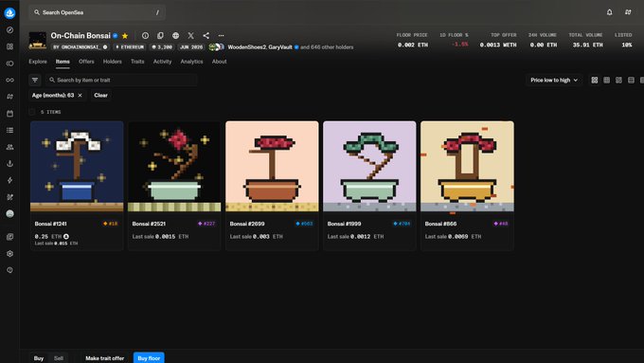Switch to the Offers tab
This screenshot has width=644, height=363.
click(x=86, y=62)
